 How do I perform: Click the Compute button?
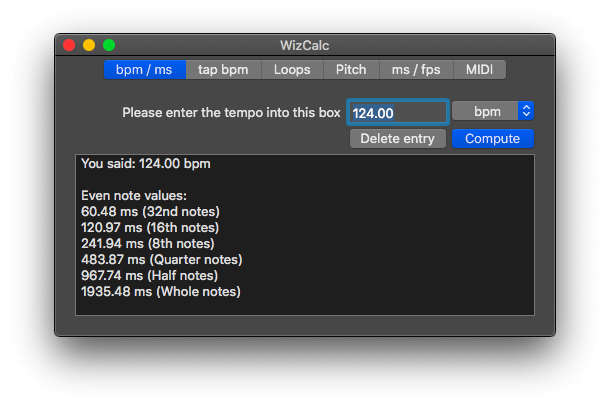tap(493, 139)
